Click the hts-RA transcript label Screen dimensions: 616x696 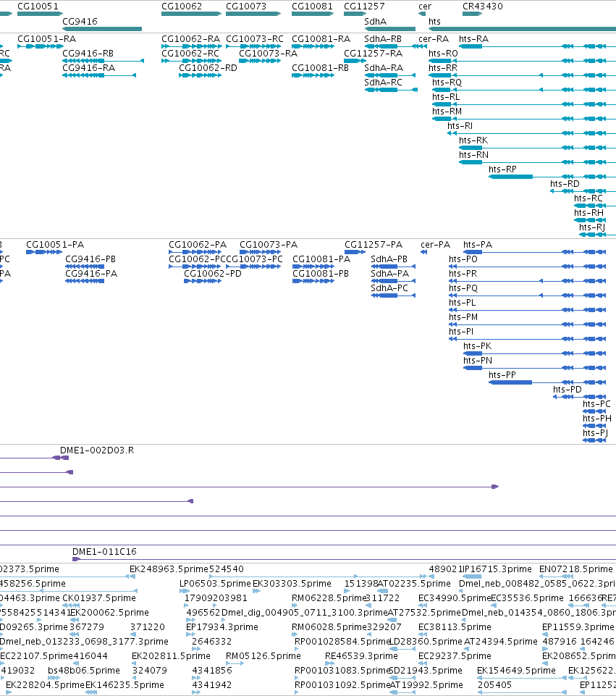(473, 38)
